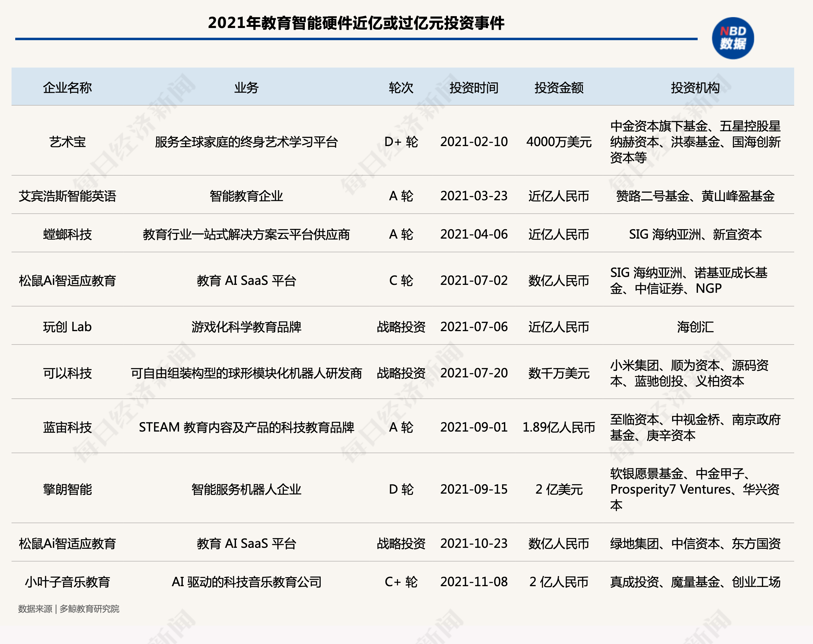Image resolution: width=813 pixels, height=644 pixels.
Task: Click the NBD数据 logo badge
Action: (x=733, y=38)
